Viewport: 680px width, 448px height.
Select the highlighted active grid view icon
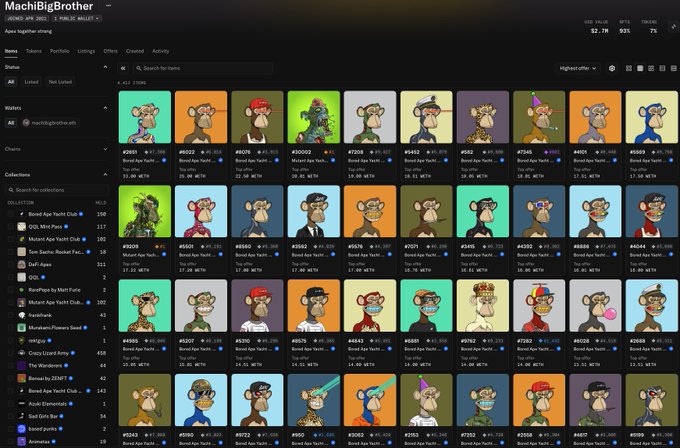[640, 68]
